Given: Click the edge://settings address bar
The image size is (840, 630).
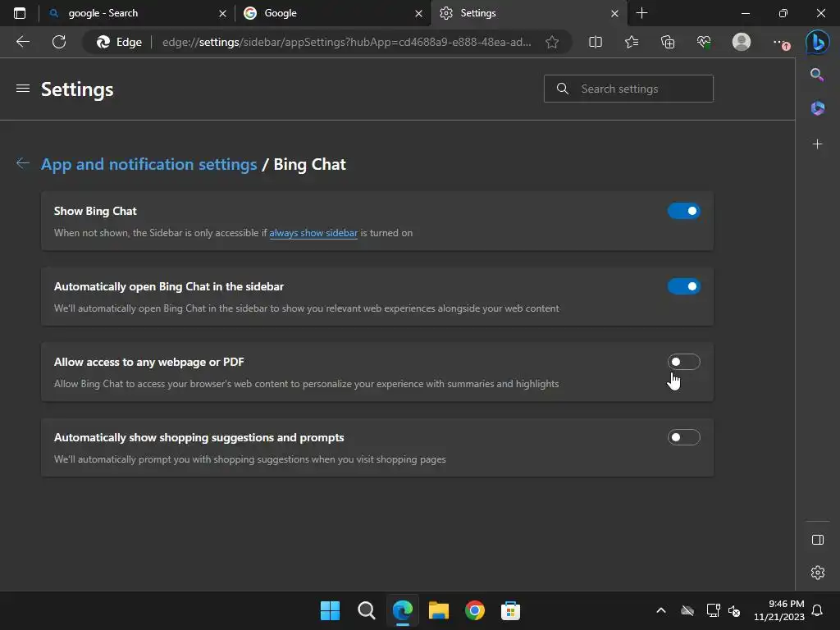Looking at the screenshot, I should pos(347,42).
